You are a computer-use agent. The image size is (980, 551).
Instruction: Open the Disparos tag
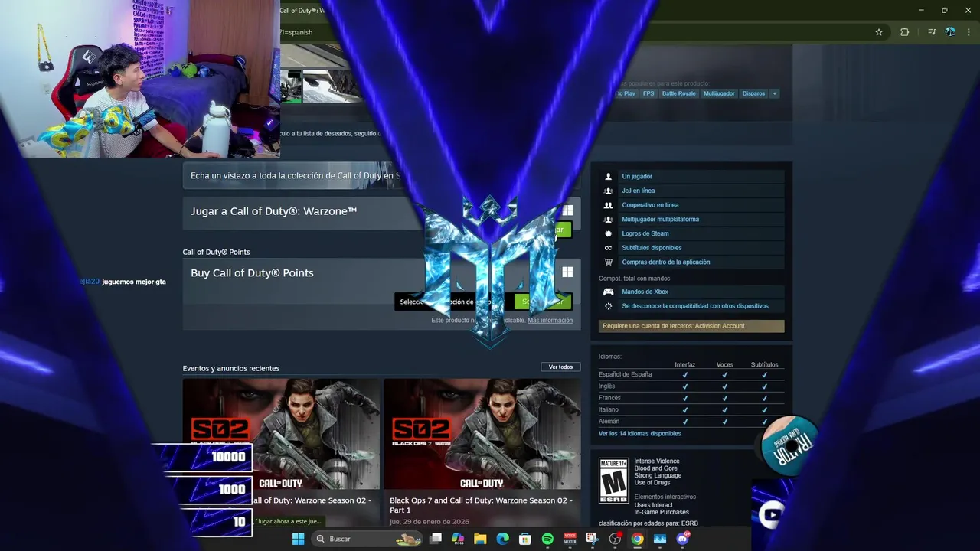[x=753, y=93]
